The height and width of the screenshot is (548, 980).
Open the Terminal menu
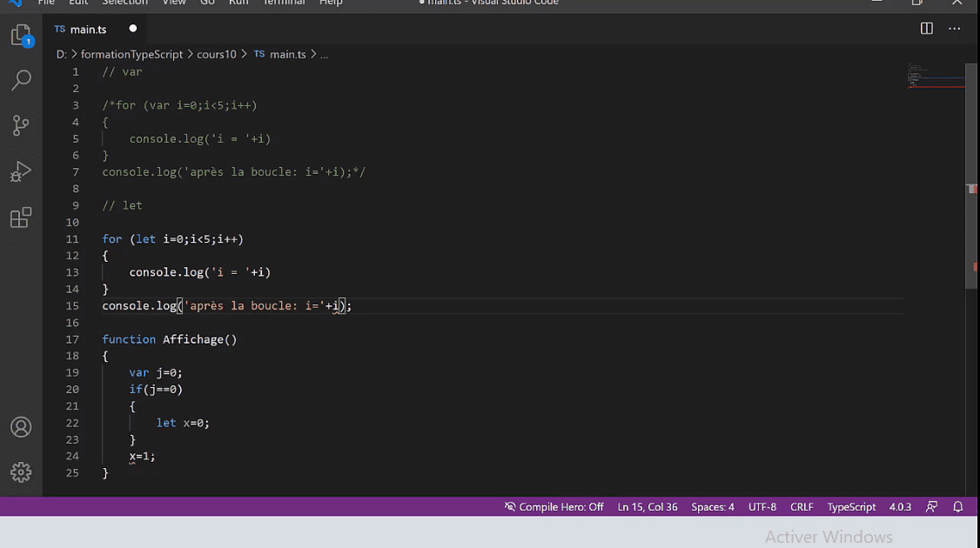click(x=285, y=3)
